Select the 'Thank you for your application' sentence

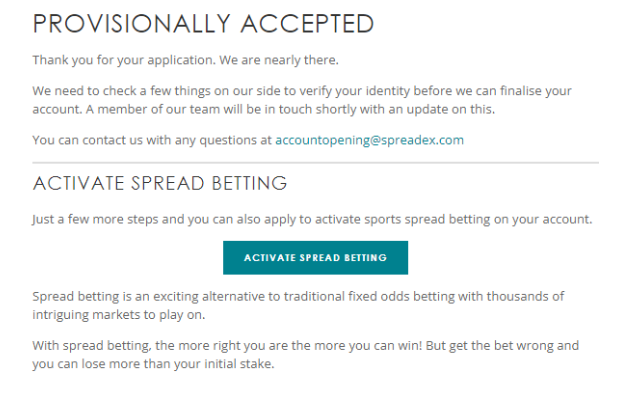point(124,60)
